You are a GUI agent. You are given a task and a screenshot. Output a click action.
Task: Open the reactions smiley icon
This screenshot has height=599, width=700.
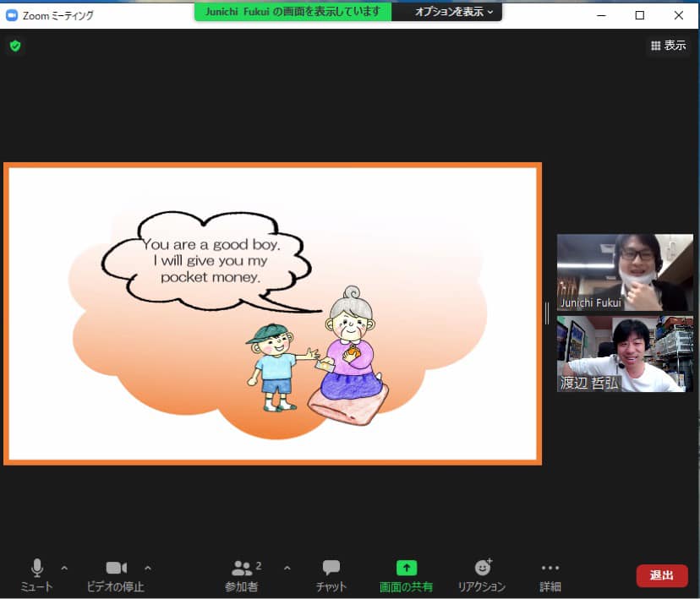pyautogui.click(x=482, y=568)
